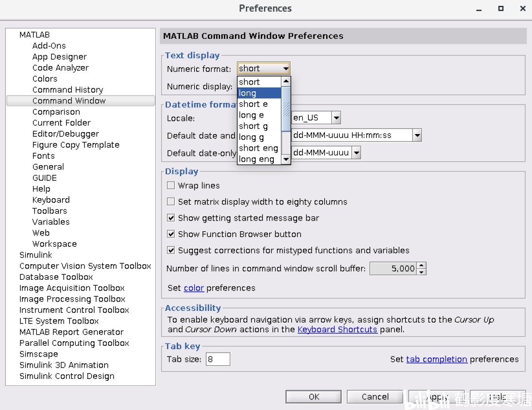Open Keyboard preferences
532x410 pixels.
[x=51, y=200]
